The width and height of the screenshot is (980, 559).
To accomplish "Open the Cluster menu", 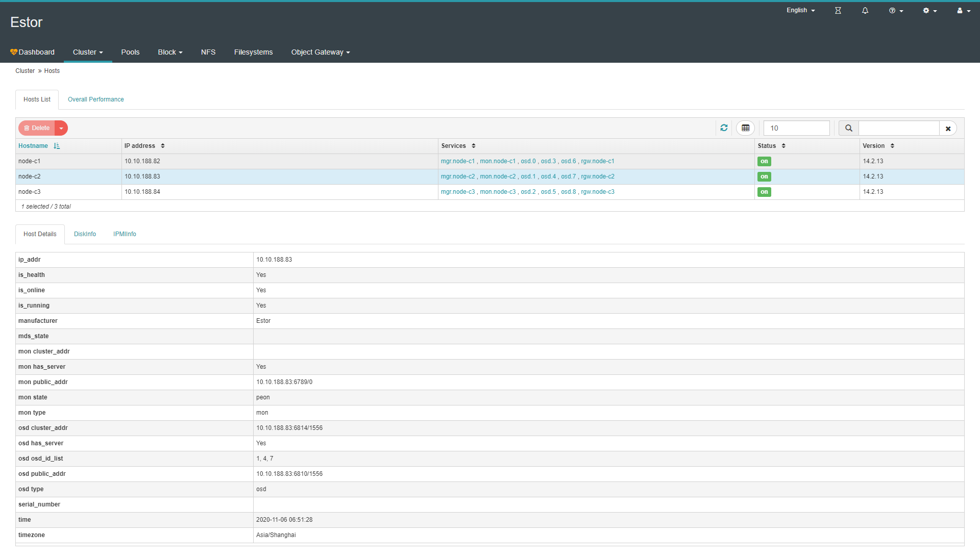I will (87, 52).
